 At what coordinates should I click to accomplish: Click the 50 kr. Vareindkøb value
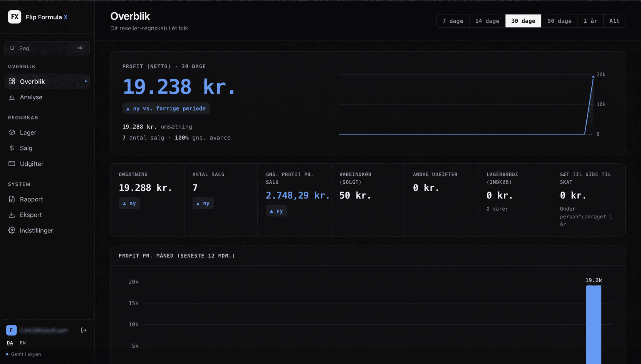(355, 195)
